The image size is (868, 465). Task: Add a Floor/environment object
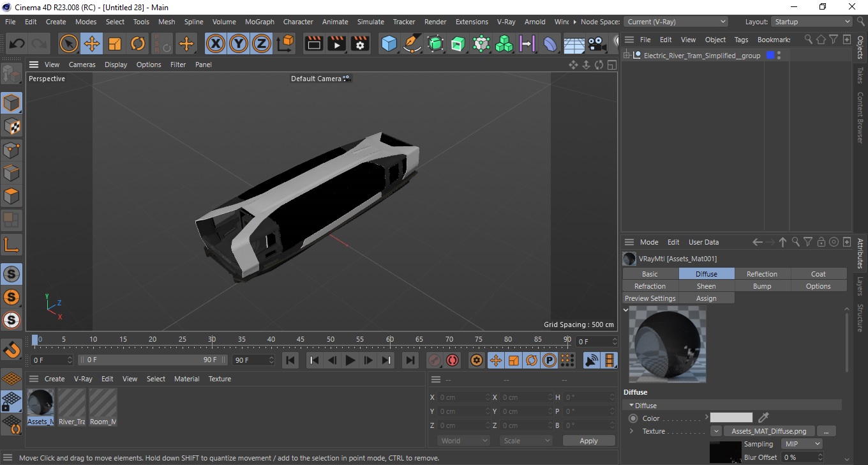(x=573, y=44)
